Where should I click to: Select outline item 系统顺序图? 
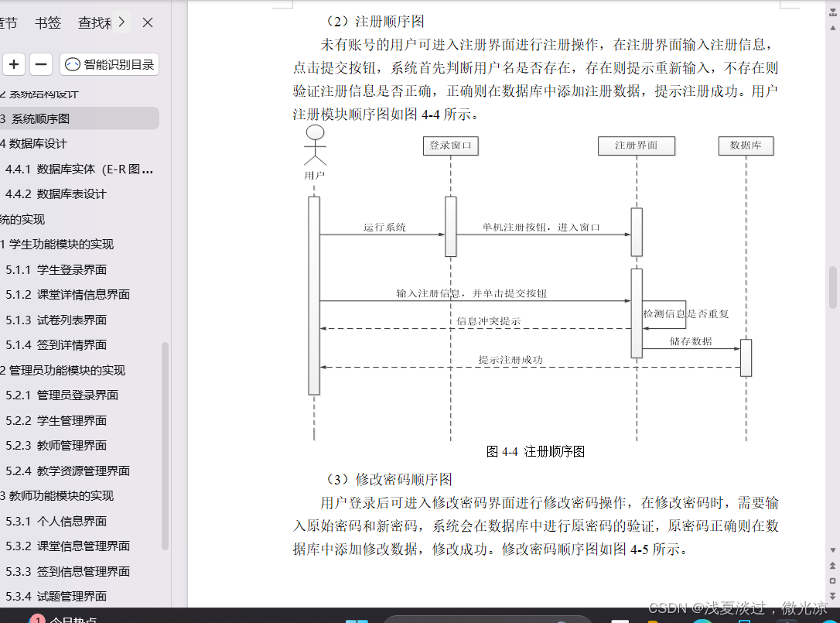[79, 118]
